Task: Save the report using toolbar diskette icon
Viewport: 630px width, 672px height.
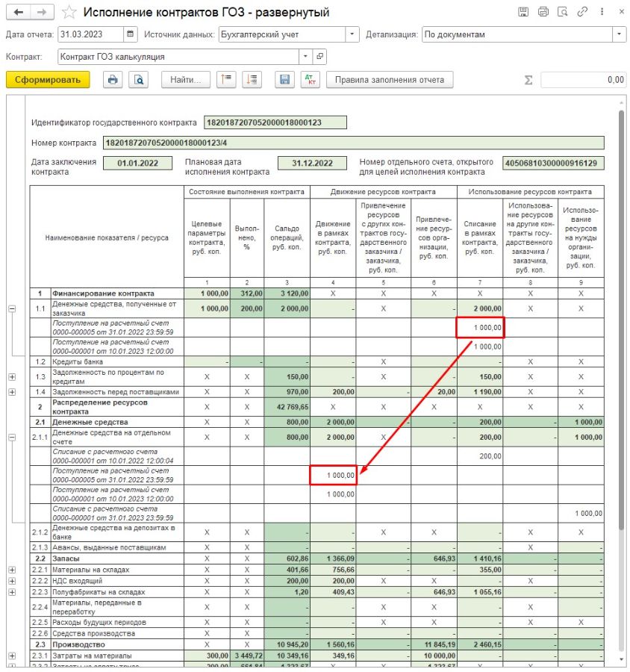Action: (x=284, y=80)
